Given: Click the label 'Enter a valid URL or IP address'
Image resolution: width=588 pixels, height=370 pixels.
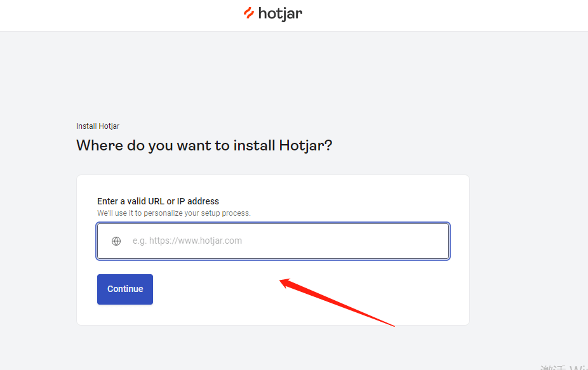Looking at the screenshot, I should point(158,201).
